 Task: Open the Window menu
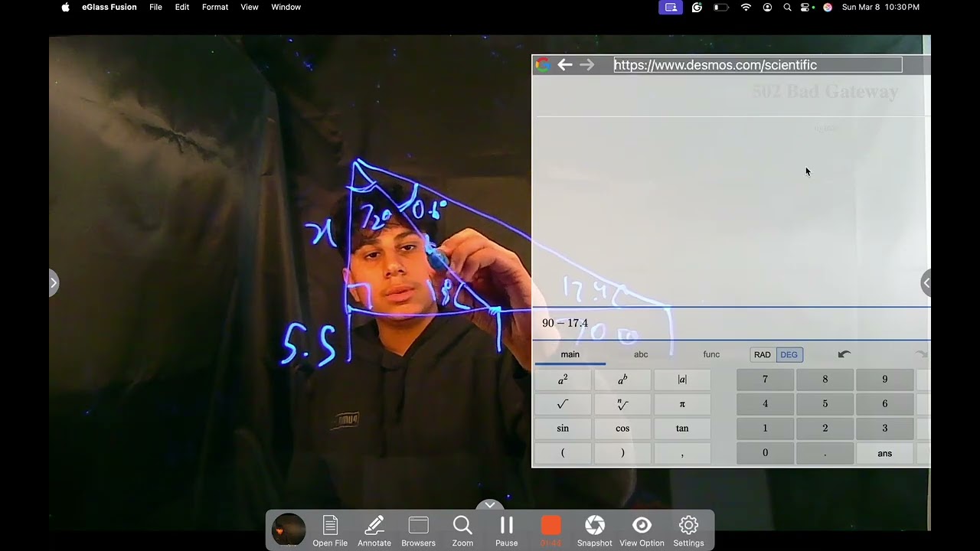[286, 7]
